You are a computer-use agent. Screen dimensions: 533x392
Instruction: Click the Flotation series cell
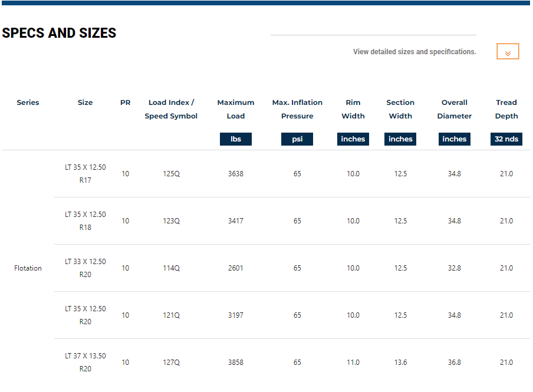click(x=28, y=268)
